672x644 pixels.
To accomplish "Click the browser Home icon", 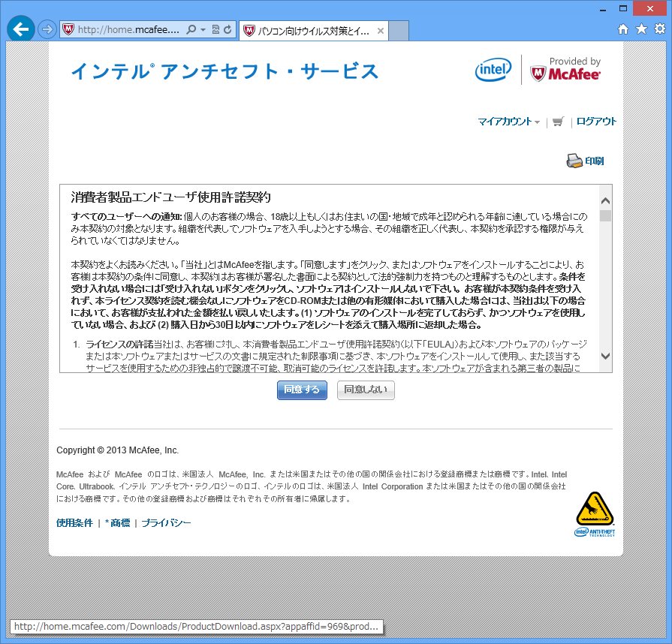I will pos(623,29).
